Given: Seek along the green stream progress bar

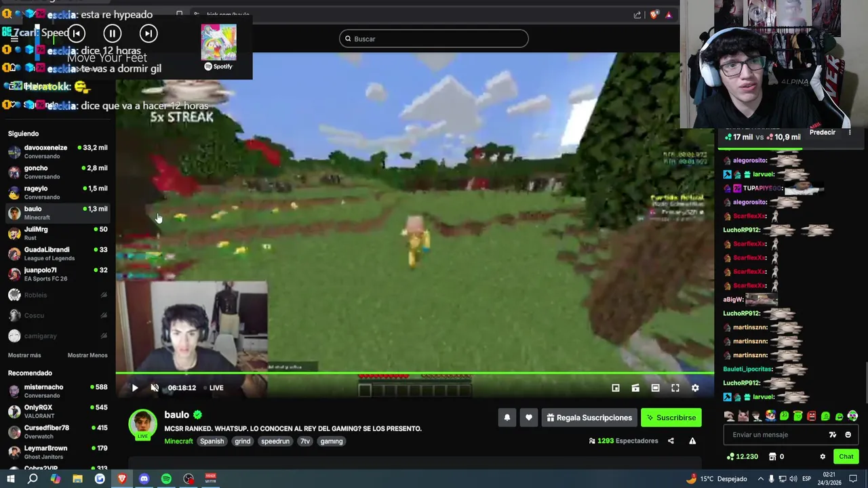Looking at the screenshot, I should [414, 373].
